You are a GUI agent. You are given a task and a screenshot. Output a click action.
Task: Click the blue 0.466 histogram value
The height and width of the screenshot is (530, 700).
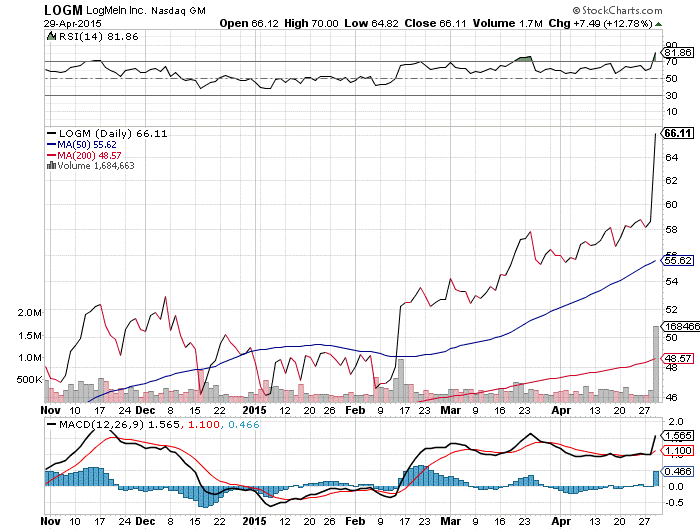coord(244,425)
